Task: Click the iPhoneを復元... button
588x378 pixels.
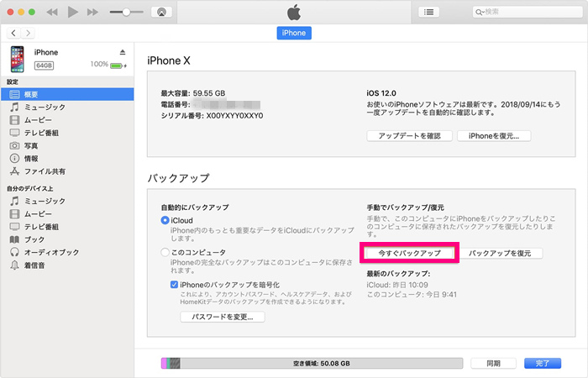Action: tap(494, 136)
